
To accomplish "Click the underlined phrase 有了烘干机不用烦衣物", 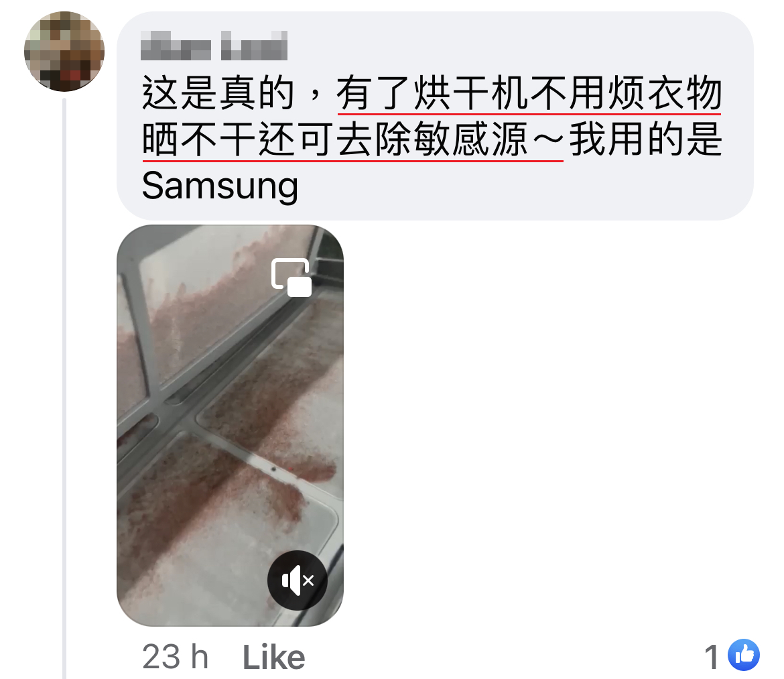I will [529, 93].
